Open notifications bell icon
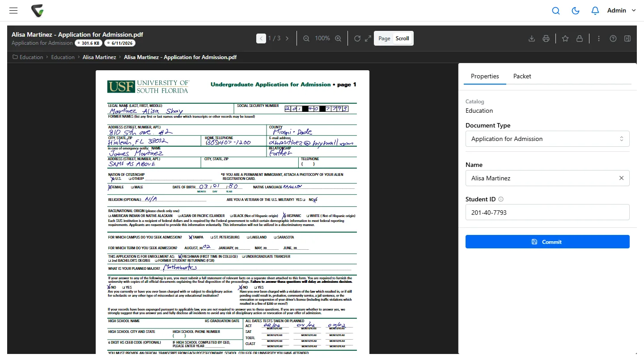Viewport: 644px width, 358px height. (595, 11)
